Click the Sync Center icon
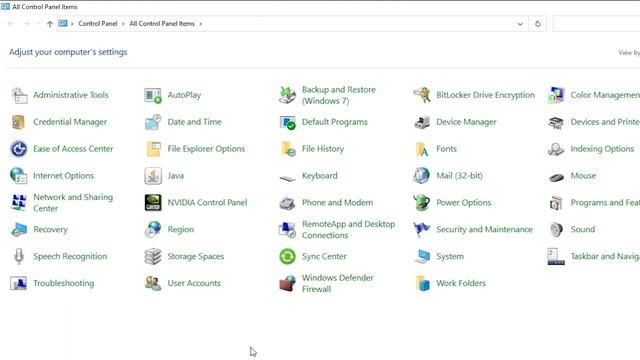640x360 pixels. click(x=287, y=257)
